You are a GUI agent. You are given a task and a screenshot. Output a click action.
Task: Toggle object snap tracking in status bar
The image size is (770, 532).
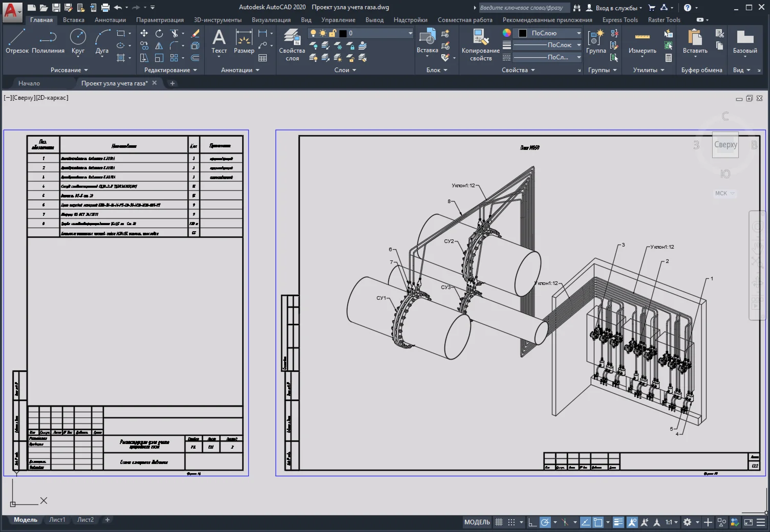pos(585,522)
